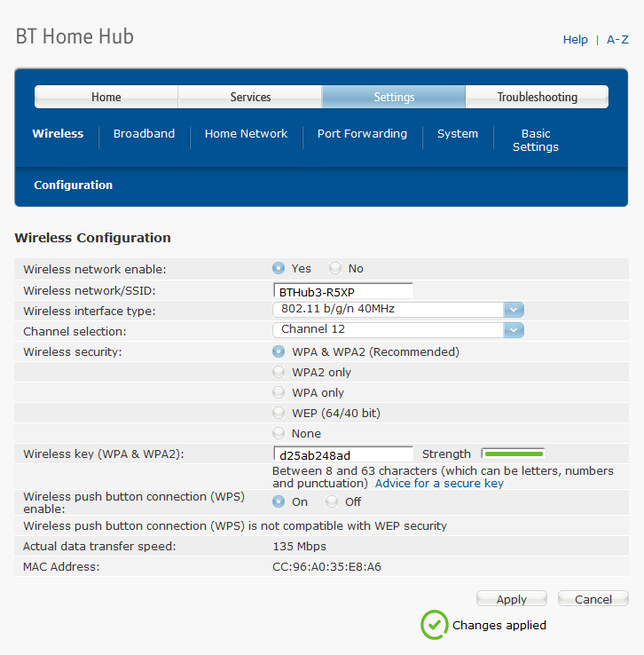Open the Broadband settings section
Image resolution: width=644 pixels, height=655 pixels.
point(144,134)
